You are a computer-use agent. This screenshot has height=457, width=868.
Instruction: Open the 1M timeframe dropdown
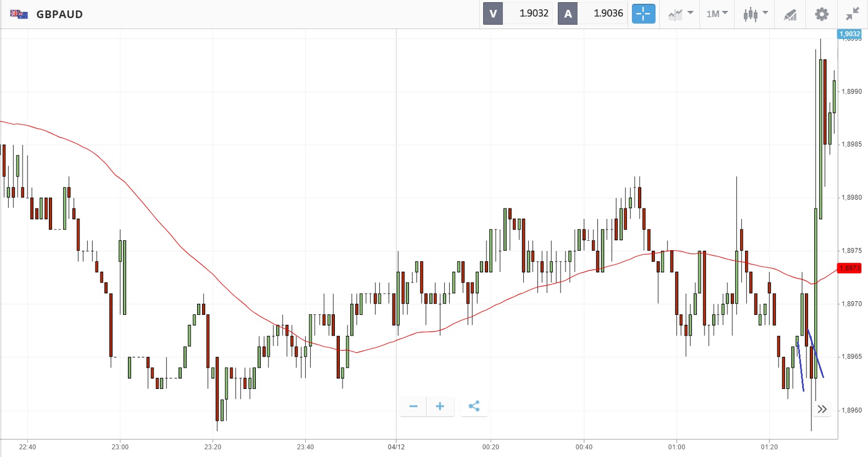click(717, 14)
